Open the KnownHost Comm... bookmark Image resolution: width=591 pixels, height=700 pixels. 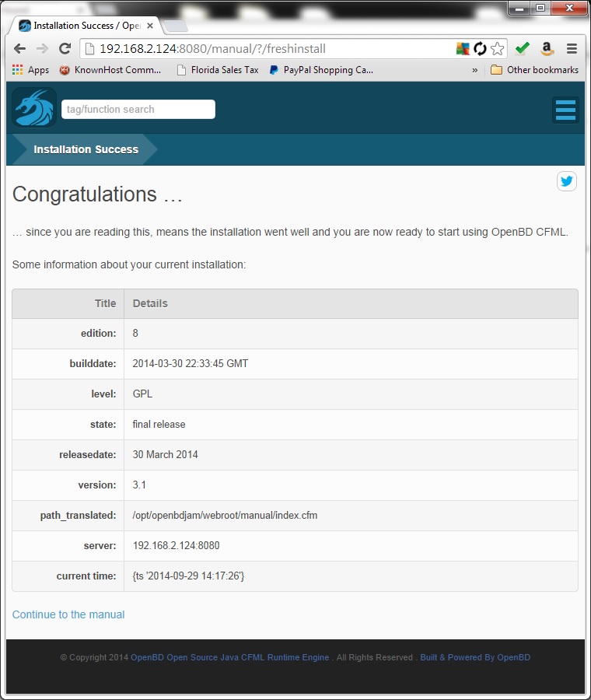(110, 70)
